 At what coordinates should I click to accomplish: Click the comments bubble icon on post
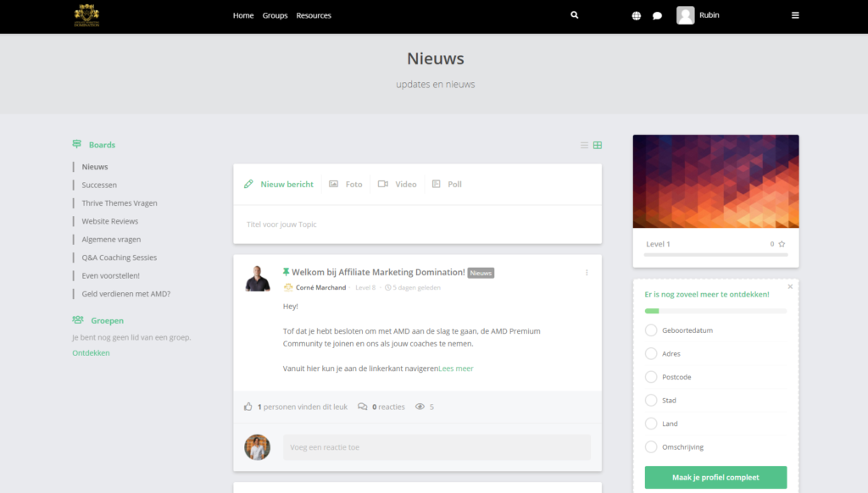coord(363,407)
